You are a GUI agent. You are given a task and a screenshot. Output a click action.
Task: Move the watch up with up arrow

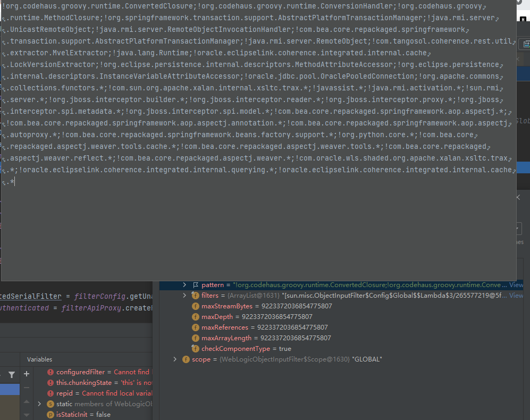pyautogui.click(x=27, y=401)
